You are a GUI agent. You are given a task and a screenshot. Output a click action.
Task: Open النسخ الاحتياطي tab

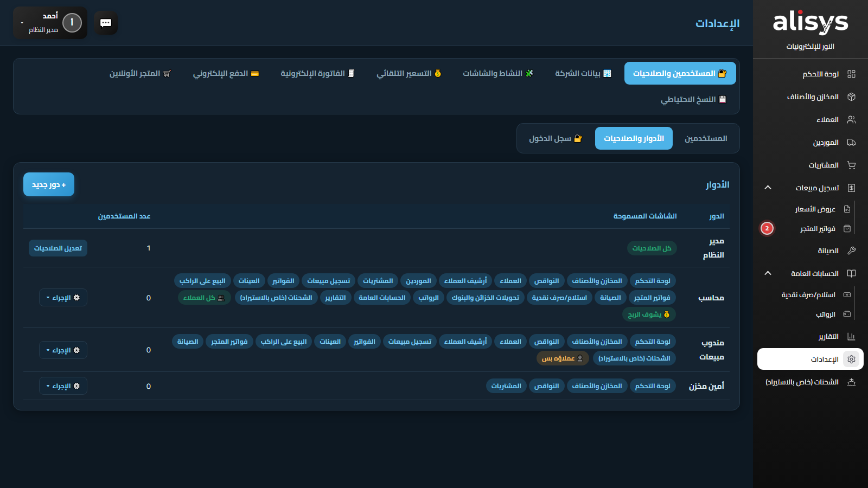(693, 99)
